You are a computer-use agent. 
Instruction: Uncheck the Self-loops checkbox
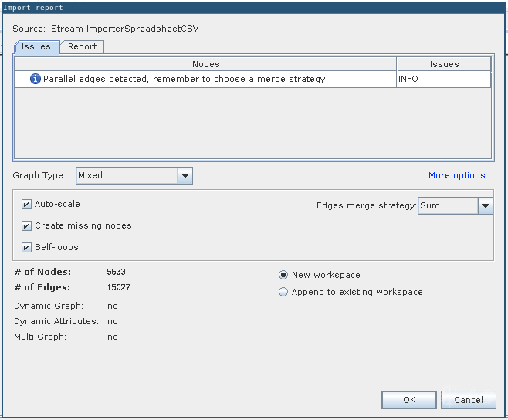[27, 248]
